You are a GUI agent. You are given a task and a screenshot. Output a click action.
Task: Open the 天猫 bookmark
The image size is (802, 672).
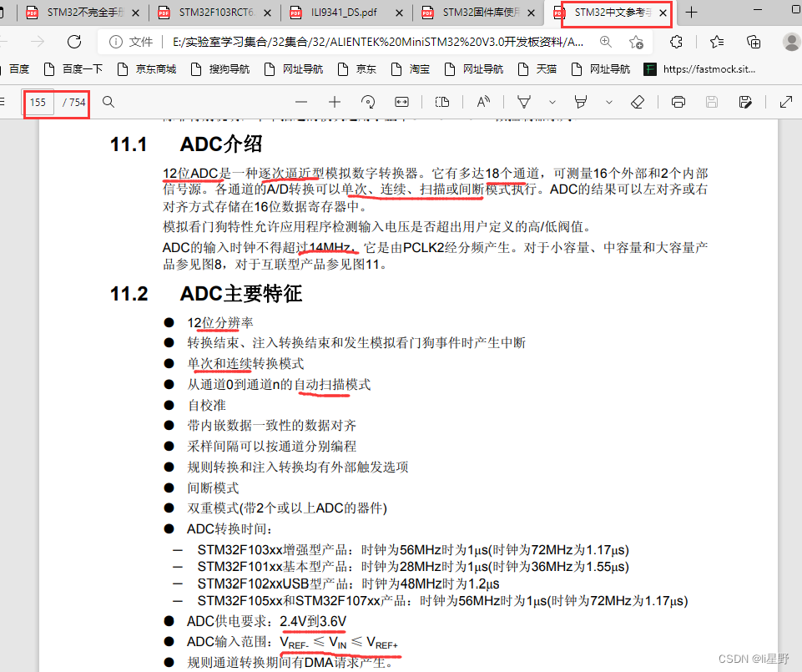[x=537, y=69]
